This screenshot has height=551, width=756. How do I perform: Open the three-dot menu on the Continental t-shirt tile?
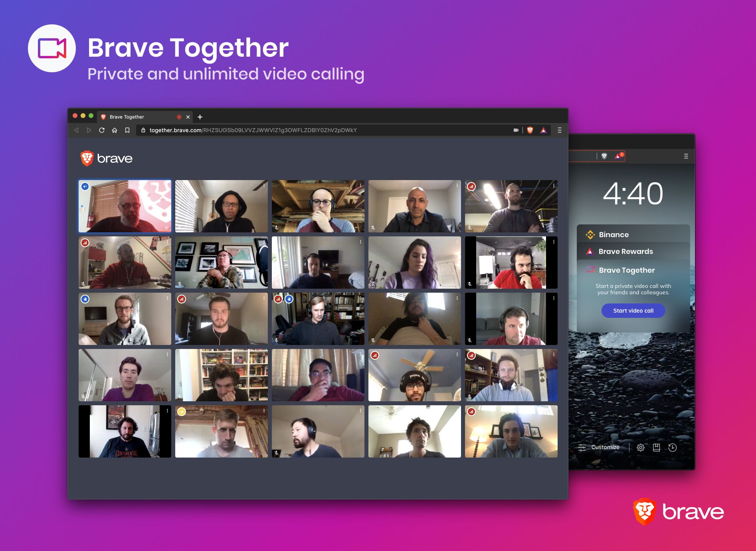tap(167, 411)
